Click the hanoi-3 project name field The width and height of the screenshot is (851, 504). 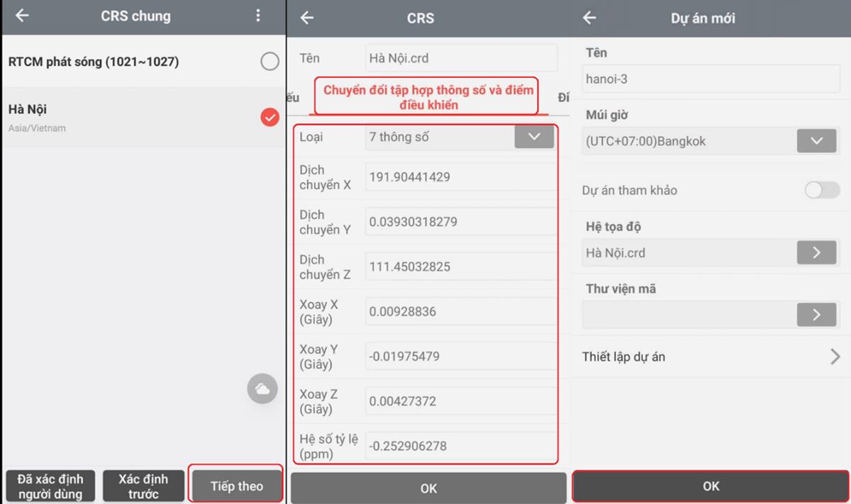710,79
